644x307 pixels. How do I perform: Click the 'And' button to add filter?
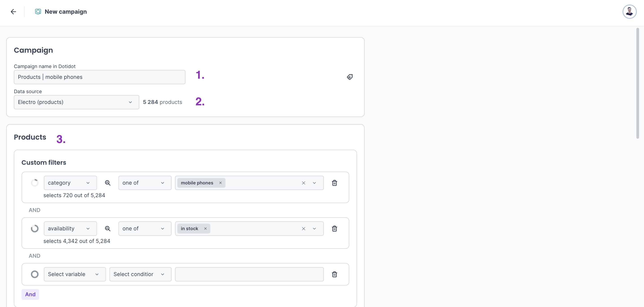click(x=30, y=294)
